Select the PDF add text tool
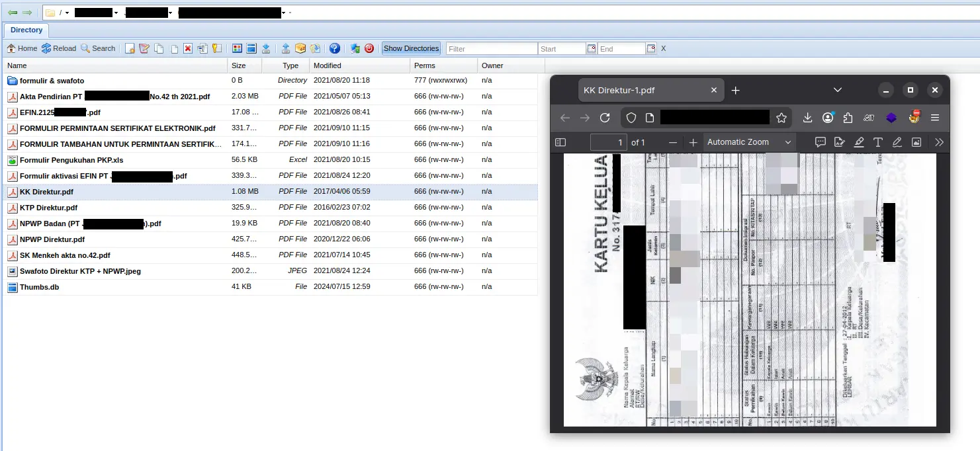 [878, 142]
